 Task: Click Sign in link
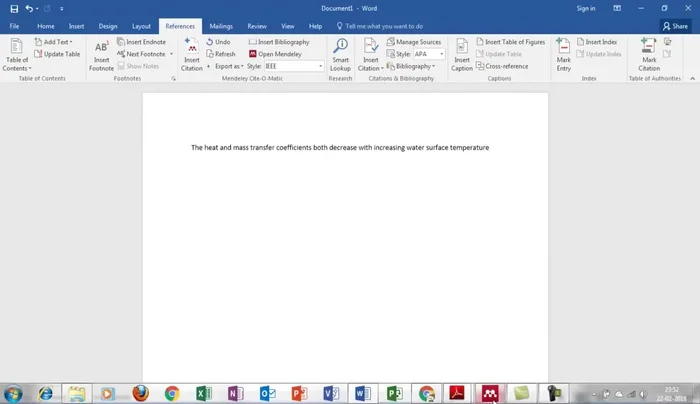pos(586,8)
